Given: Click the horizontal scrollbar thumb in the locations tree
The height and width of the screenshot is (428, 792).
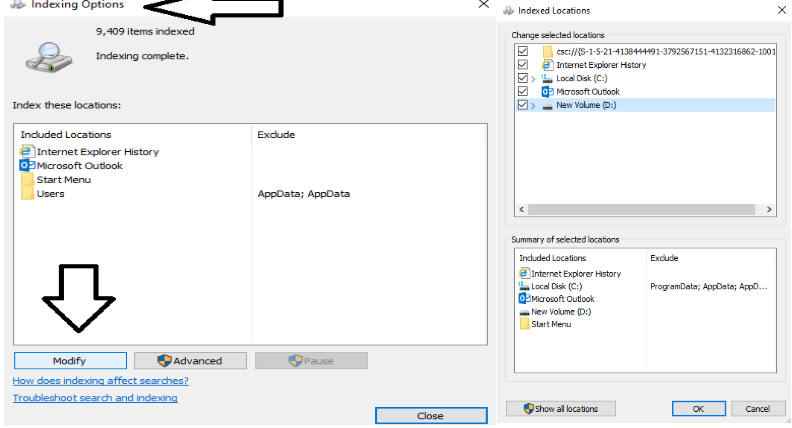Looking at the screenshot, I should click(641, 209).
